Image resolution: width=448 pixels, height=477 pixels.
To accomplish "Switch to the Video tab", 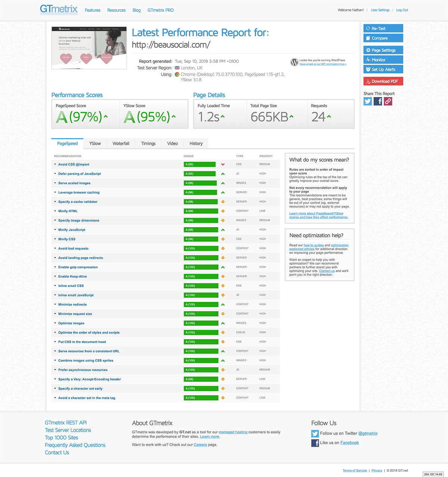I will [x=172, y=143].
